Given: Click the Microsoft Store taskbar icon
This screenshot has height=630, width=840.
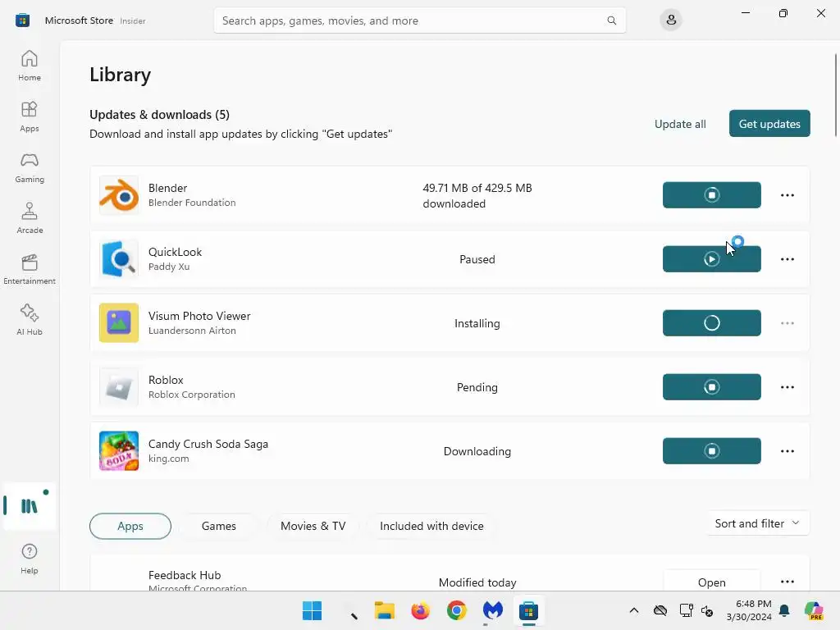Looking at the screenshot, I should [x=528, y=610].
